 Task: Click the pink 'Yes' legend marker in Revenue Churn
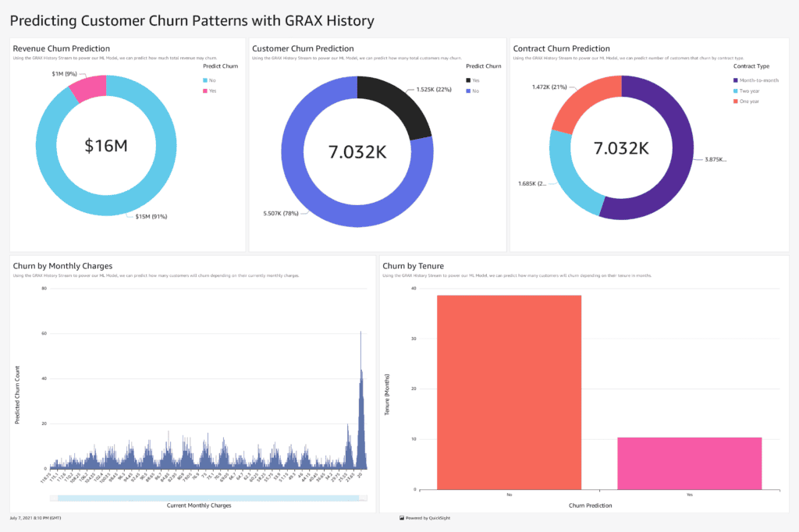click(206, 91)
